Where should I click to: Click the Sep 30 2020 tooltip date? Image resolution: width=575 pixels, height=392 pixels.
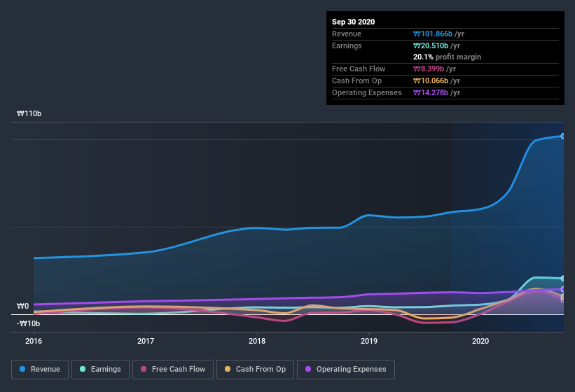(x=354, y=22)
